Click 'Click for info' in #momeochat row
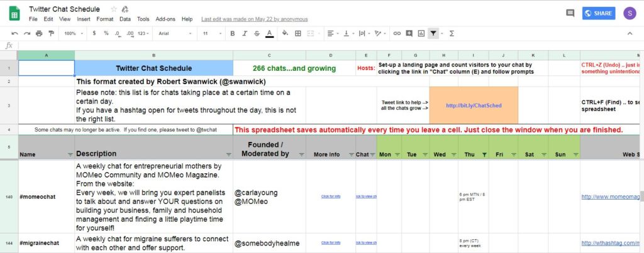The image size is (644, 253). [x=331, y=196]
